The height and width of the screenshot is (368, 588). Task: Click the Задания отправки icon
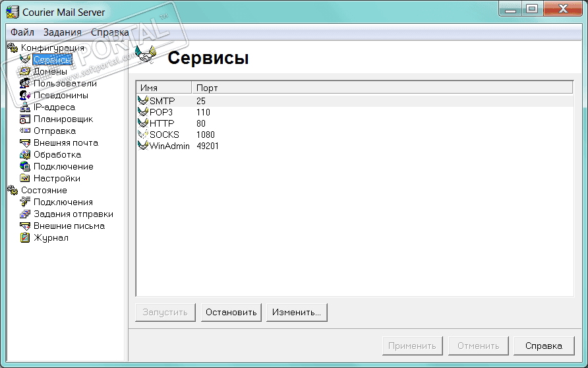pos(25,214)
